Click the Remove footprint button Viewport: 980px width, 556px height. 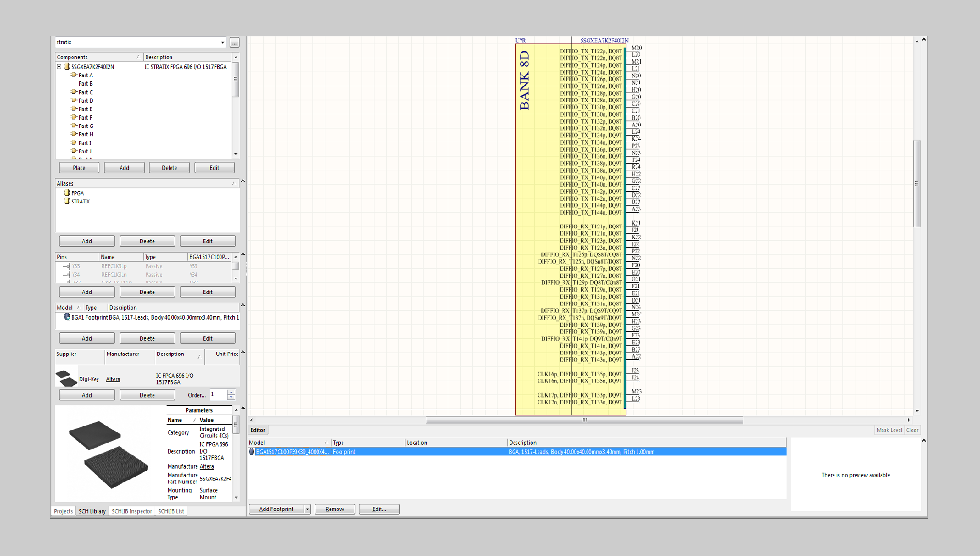point(334,509)
